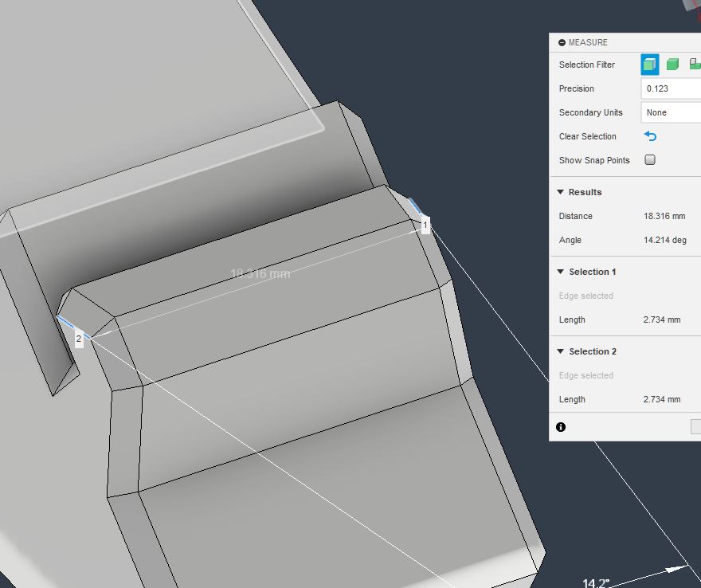This screenshot has width=701, height=588.
Task: Click the Distance value 18.316 mm
Action: 664,216
